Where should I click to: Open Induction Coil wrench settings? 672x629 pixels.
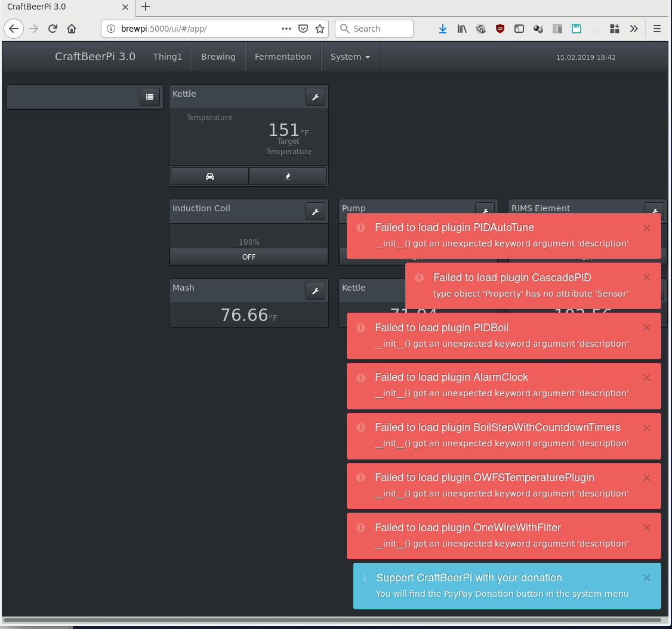tap(316, 211)
